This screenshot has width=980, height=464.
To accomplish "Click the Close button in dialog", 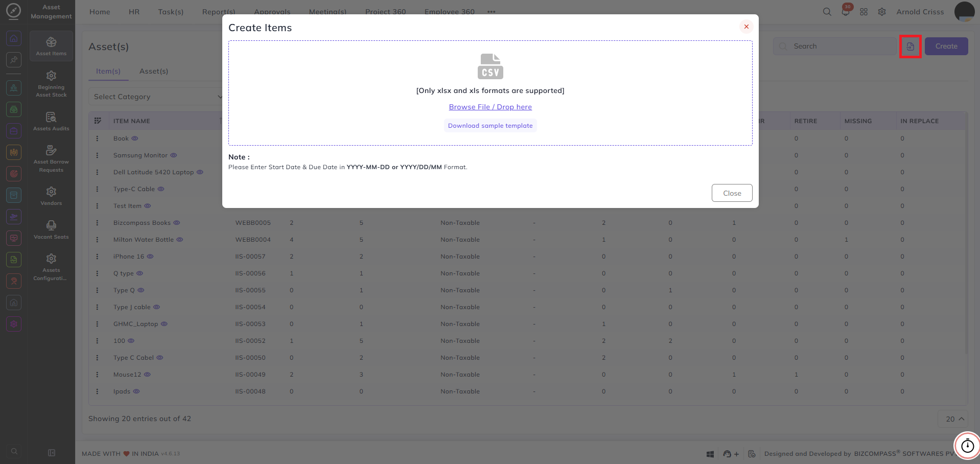I will pyautogui.click(x=732, y=193).
